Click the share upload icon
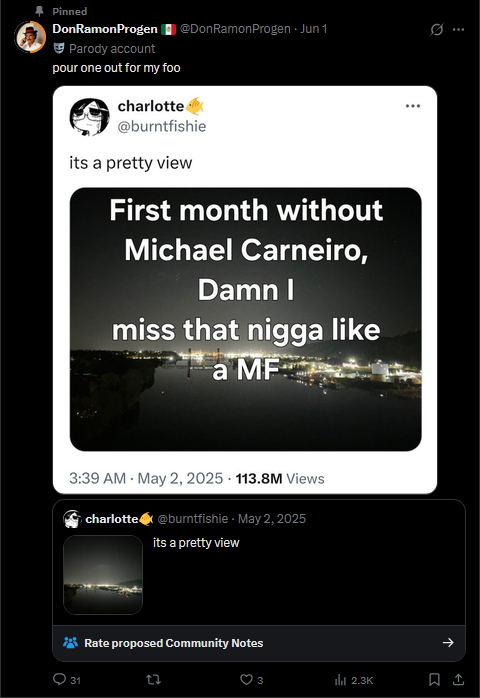The image size is (480, 698). 458,679
